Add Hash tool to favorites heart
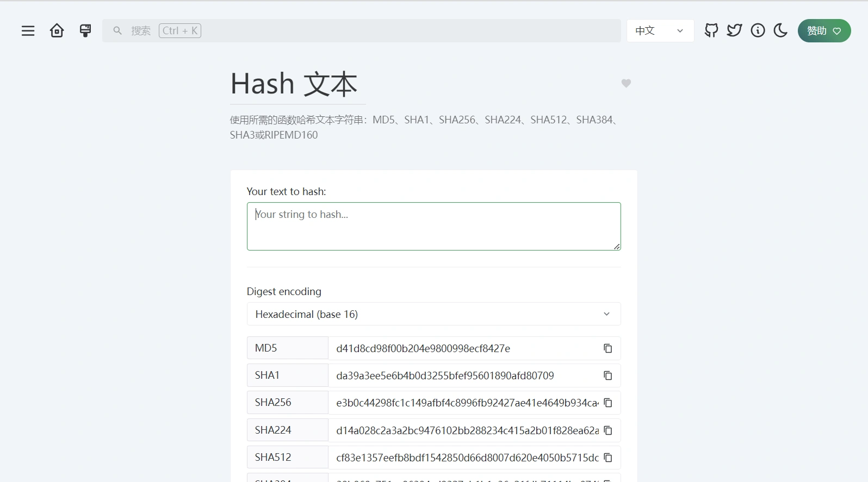 click(626, 83)
